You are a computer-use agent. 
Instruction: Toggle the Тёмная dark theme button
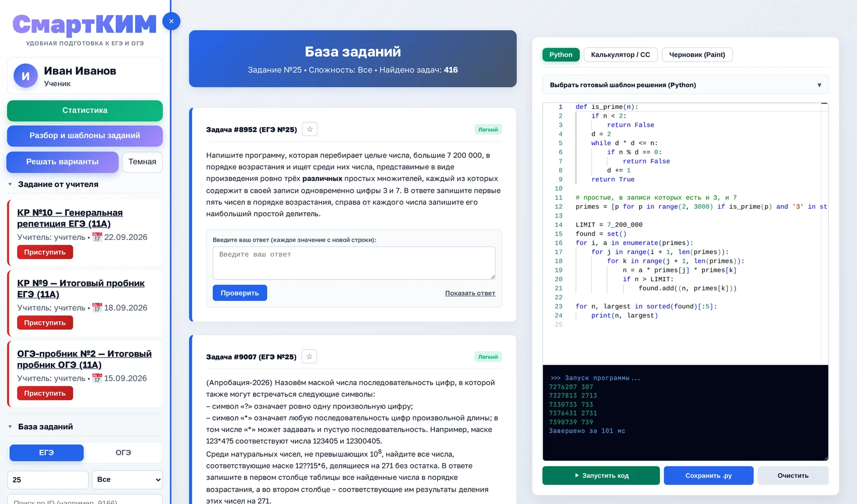click(142, 162)
